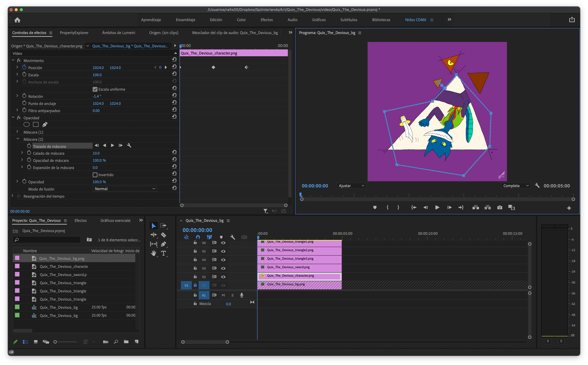Select the Hand tool
588x365 pixels.
coord(153,253)
